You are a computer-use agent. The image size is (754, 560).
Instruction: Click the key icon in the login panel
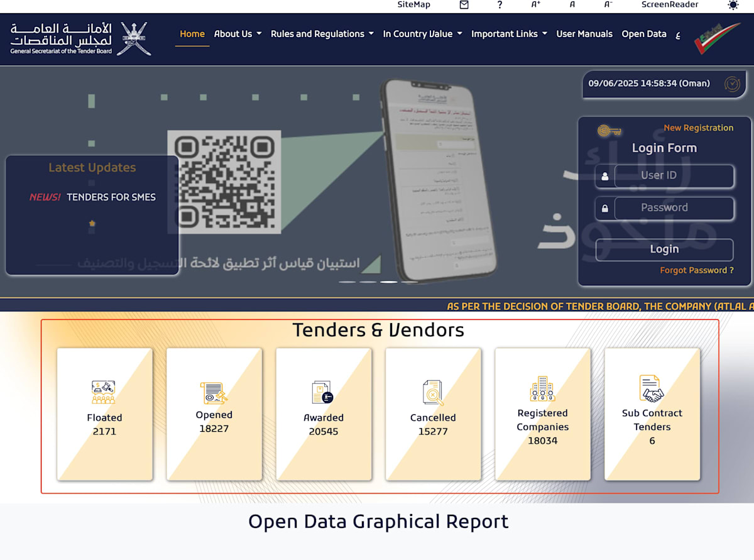609,131
